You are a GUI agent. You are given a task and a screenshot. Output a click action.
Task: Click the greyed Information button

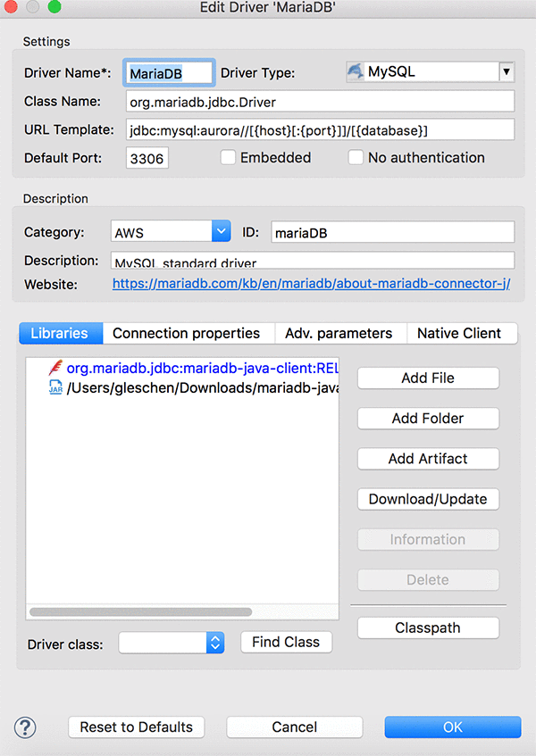tap(428, 539)
